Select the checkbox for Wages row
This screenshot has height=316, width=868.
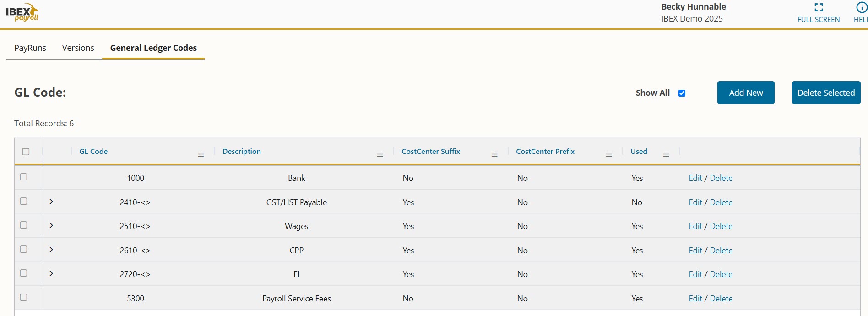point(24,225)
